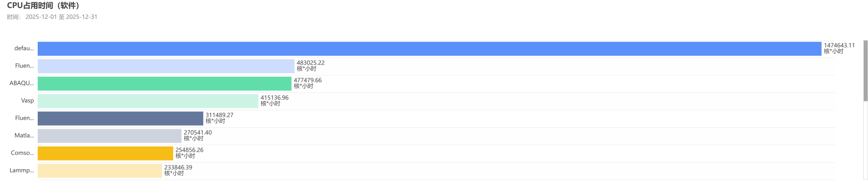Click the blue defau... bar
This screenshot has height=189, width=868.
[x=429, y=49]
